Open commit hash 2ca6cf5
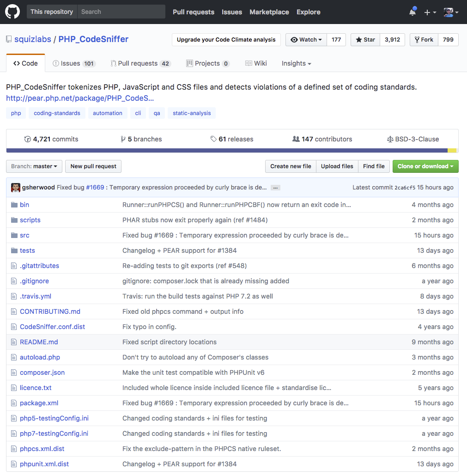The height and width of the screenshot is (476, 467). [405, 188]
